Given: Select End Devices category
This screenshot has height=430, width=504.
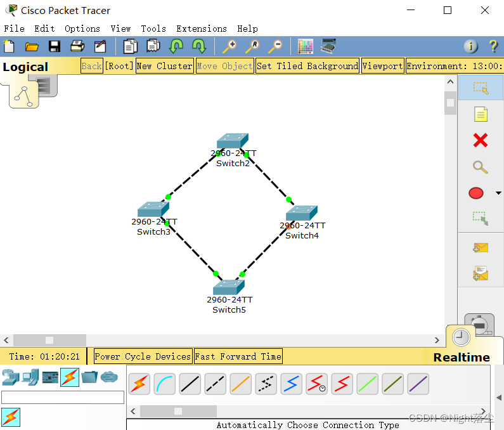Looking at the screenshot, I should [30, 377].
